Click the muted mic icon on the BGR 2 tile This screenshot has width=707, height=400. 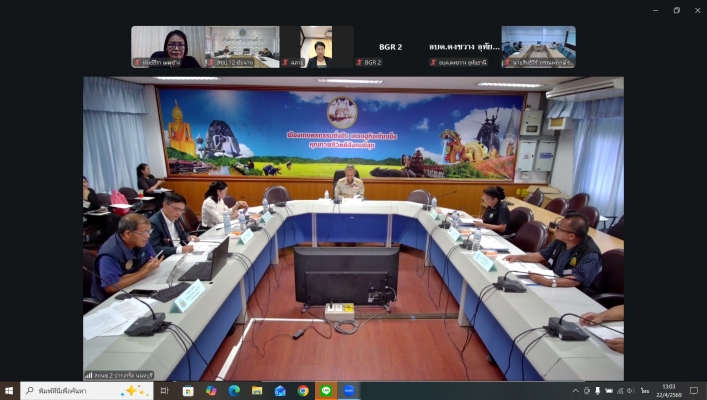359,62
